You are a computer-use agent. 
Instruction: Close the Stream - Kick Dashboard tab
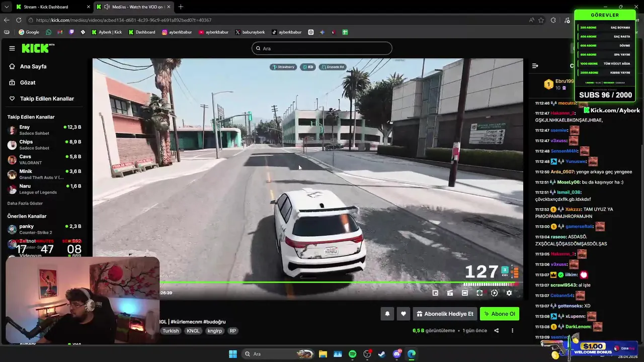pyautogui.click(x=89, y=7)
